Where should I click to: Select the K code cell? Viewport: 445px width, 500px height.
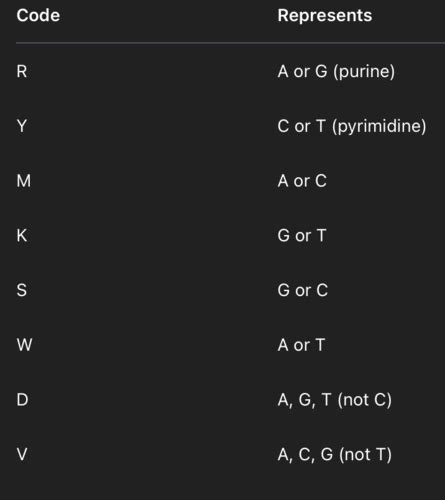tap(22, 235)
